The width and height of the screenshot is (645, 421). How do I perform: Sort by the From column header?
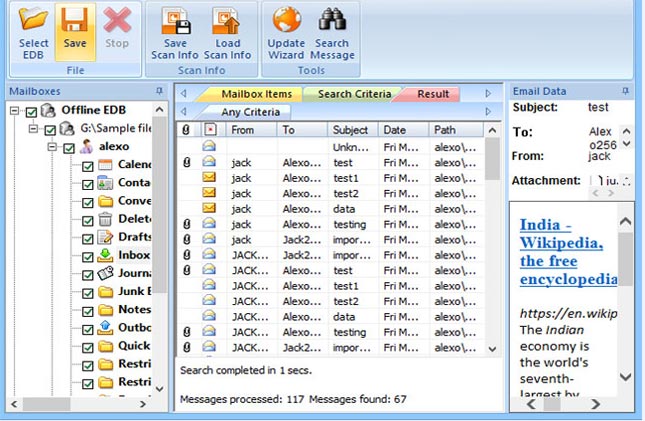click(x=251, y=130)
